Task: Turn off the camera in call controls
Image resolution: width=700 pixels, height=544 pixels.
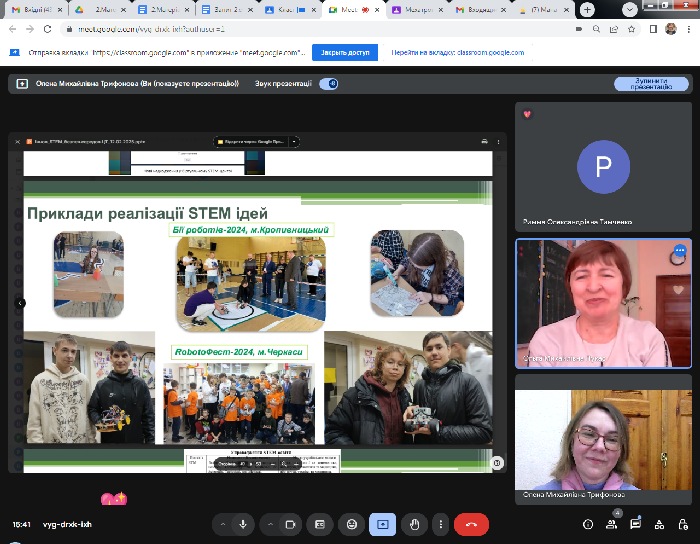Action: pos(291,524)
